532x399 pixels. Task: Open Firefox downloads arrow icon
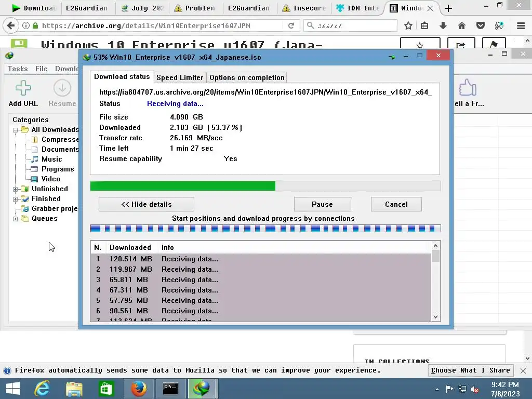pos(443,25)
